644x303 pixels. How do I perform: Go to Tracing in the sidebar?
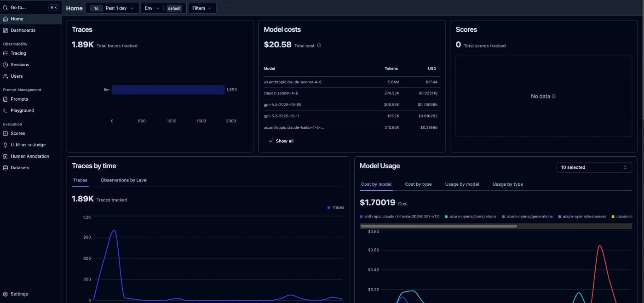click(31, 53)
